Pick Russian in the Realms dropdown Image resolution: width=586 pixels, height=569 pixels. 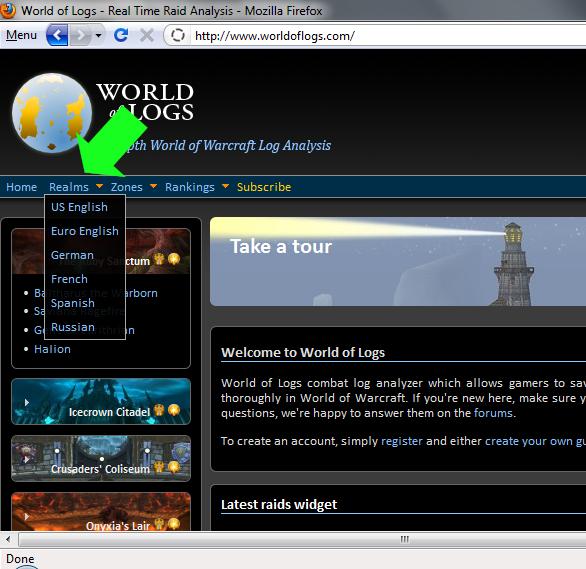73,327
